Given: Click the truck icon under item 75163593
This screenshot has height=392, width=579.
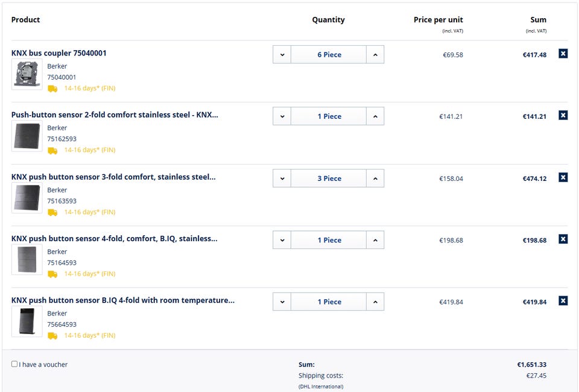Looking at the screenshot, I should (52, 212).
